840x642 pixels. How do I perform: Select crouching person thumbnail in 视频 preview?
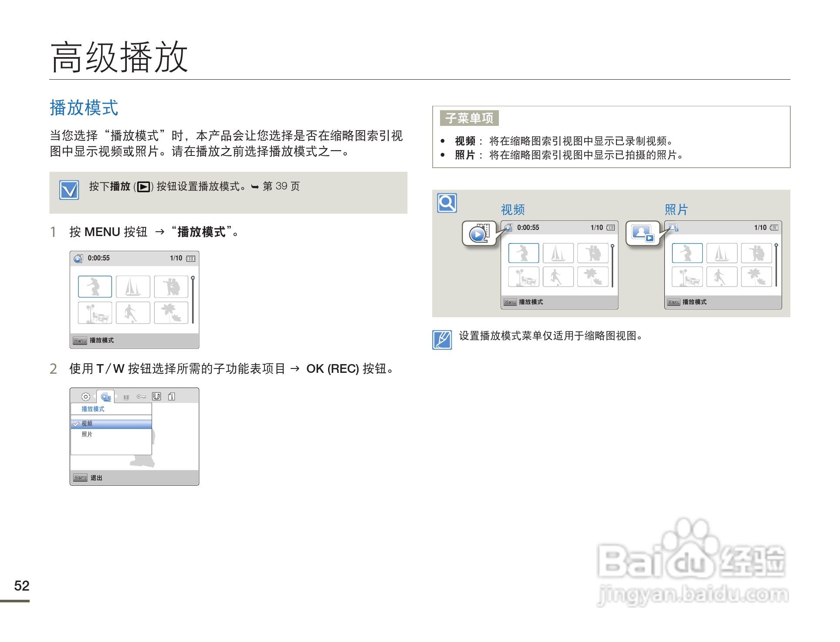tap(524, 253)
